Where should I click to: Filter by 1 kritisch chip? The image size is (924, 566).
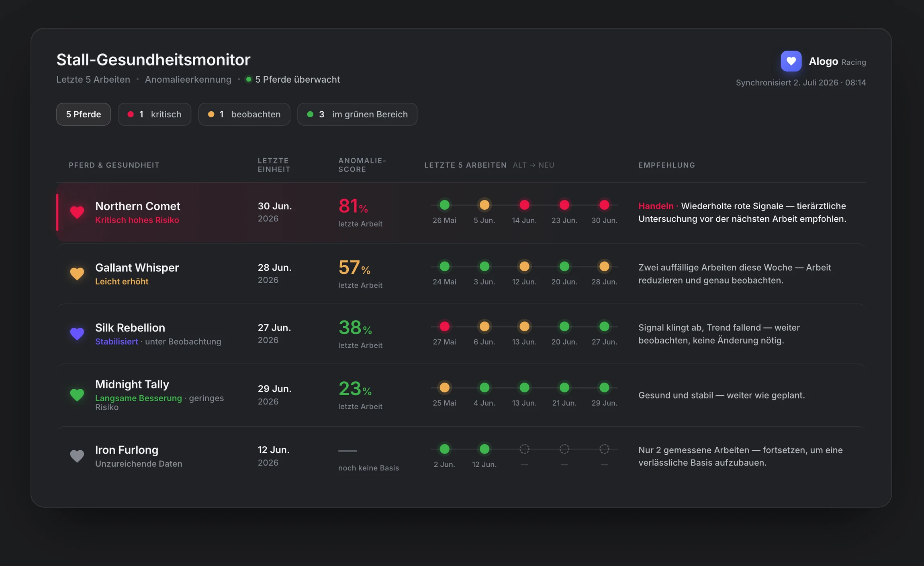point(154,114)
